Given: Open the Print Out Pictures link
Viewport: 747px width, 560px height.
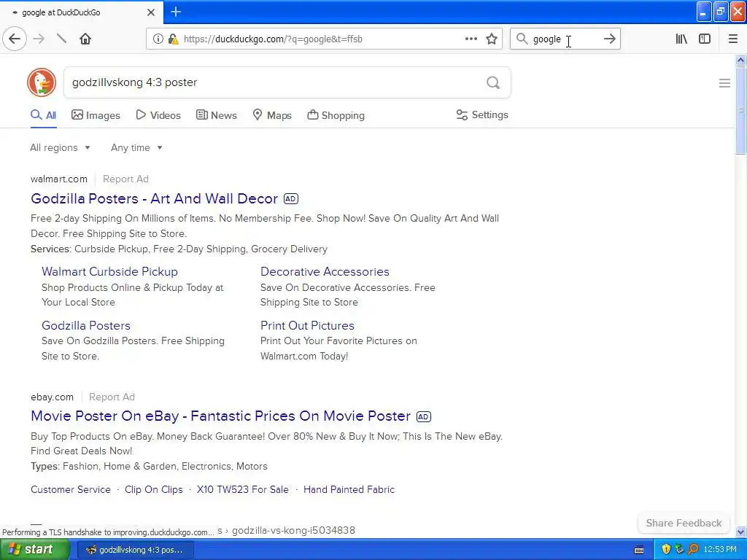Looking at the screenshot, I should (307, 325).
